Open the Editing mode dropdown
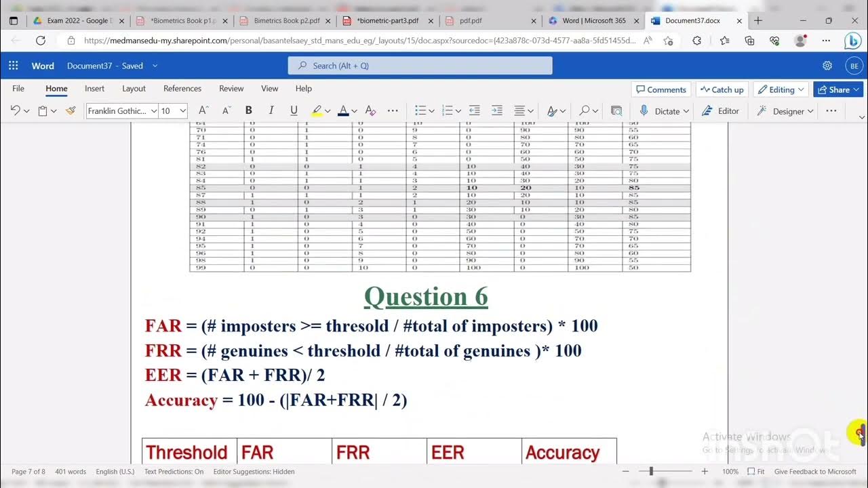 pyautogui.click(x=781, y=89)
